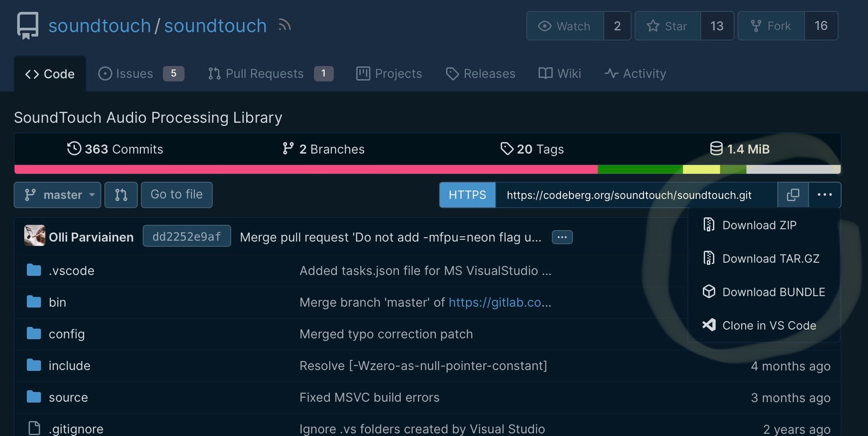Screen dimensions: 868x436
Task: Open the RSS feed icon
Action: 284,26
